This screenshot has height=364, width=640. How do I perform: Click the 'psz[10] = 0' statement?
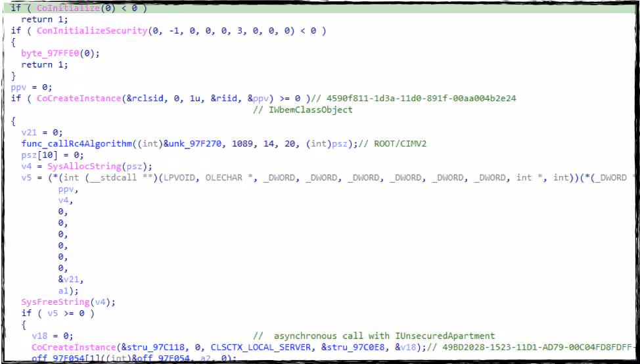51,155
